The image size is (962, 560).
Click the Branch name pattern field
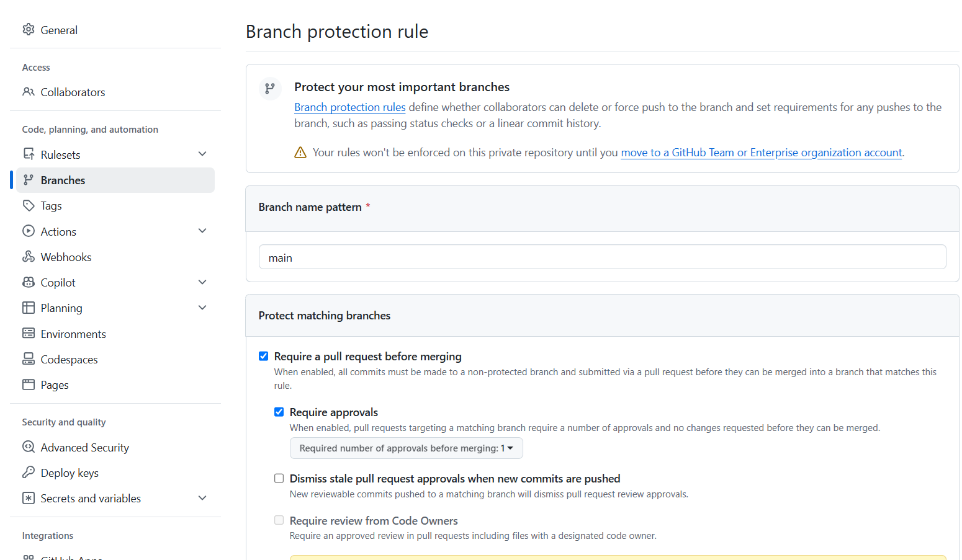(603, 257)
